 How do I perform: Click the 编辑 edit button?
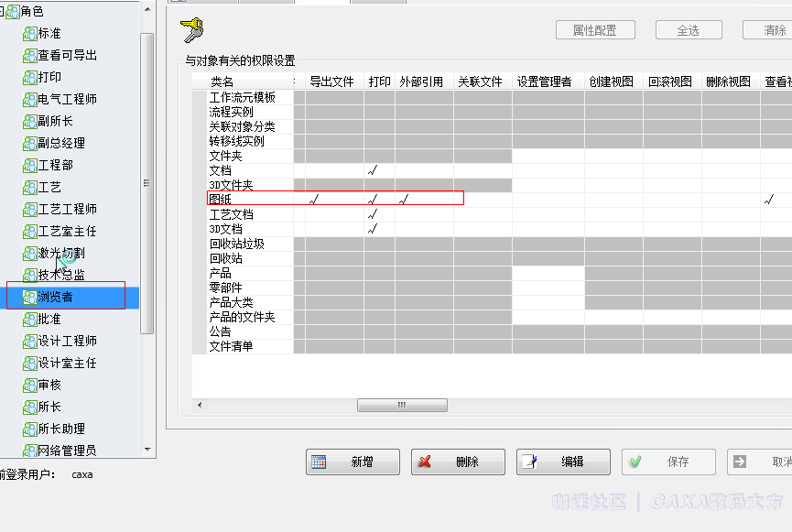563,461
